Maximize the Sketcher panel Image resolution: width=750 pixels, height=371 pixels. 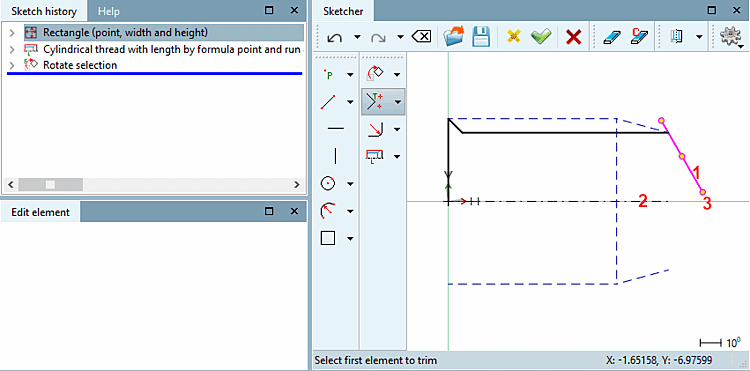coord(712,10)
